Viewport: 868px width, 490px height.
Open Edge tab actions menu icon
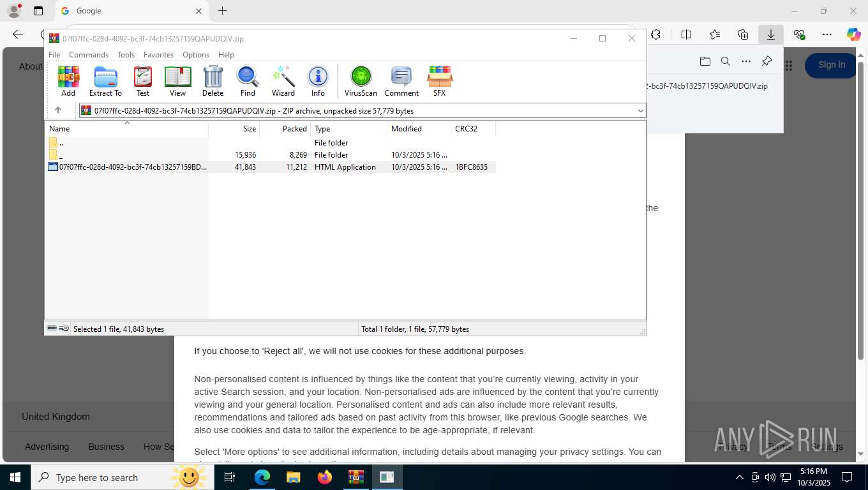tap(38, 11)
